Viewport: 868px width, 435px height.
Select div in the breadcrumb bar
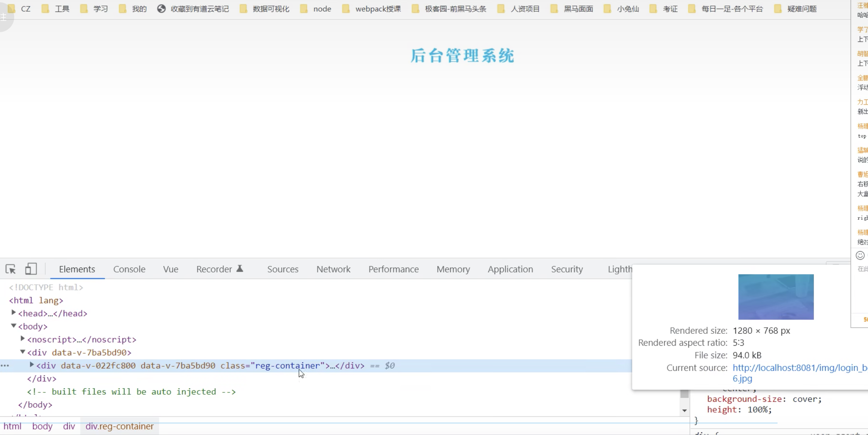(69, 426)
